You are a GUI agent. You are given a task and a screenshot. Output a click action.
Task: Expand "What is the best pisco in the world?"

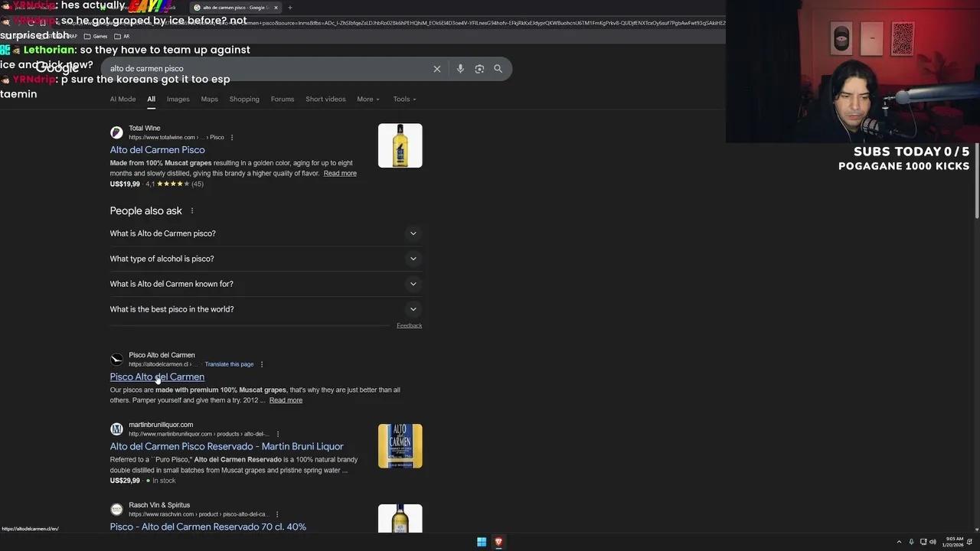pos(266,309)
